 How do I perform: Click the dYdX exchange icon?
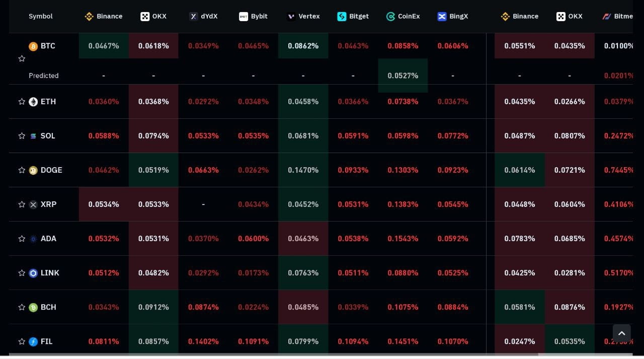[x=193, y=16]
